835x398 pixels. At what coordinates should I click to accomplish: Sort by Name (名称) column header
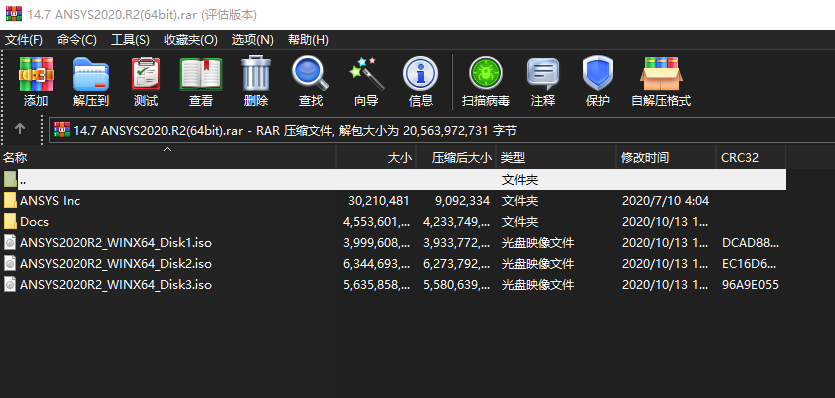point(168,158)
